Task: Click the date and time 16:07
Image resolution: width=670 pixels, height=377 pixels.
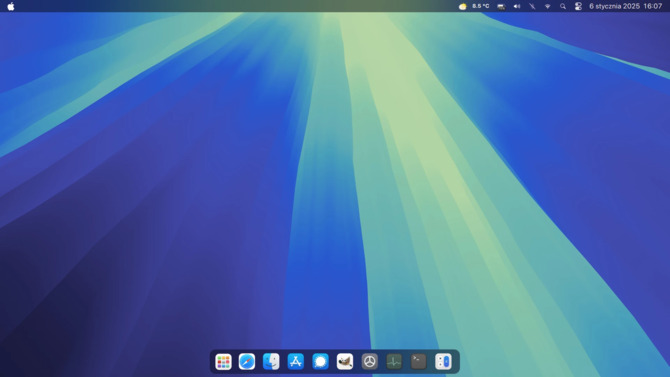Action: point(626,6)
